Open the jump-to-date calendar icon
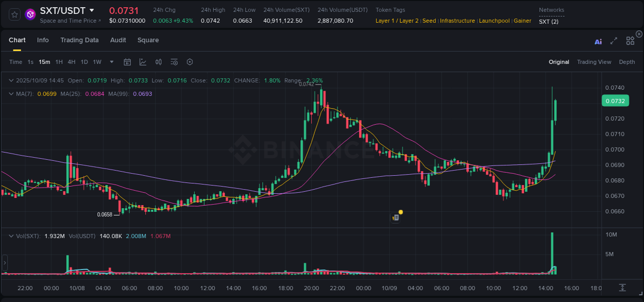Image resolution: width=644 pixels, height=302 pixels. coord(127,62)
